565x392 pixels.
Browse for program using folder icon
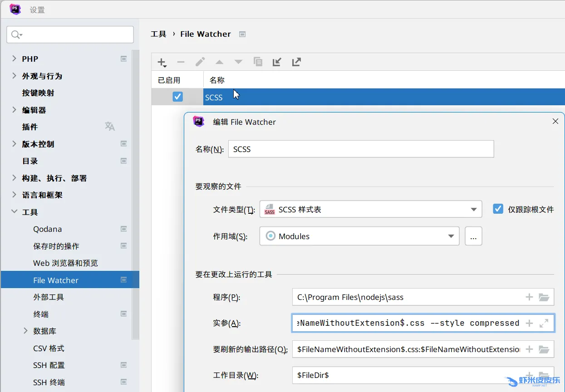click(544, 297)
